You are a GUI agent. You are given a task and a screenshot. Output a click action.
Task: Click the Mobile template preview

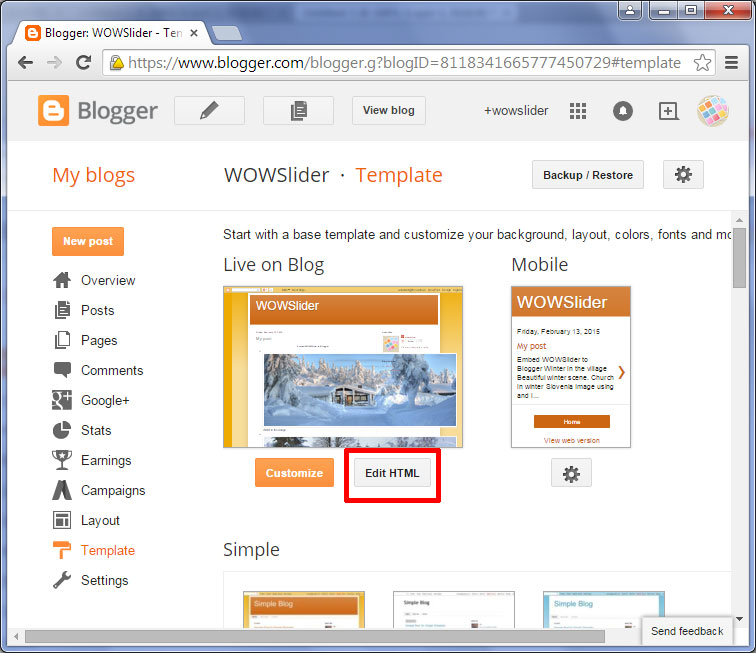571,367
